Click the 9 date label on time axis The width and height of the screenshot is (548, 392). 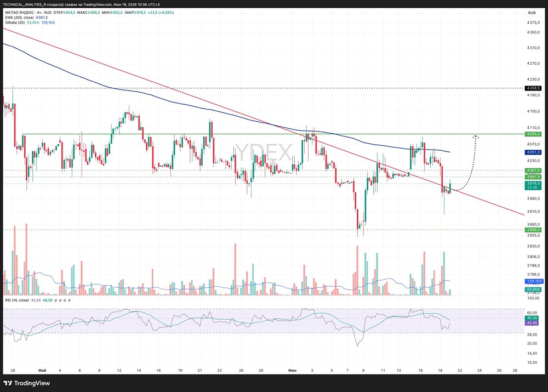click(363, 370)
